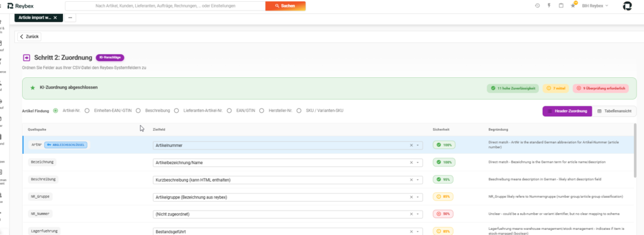The width and height of the screenshot is (644, 235).
Task: Go back with the Zurück button
Action: tap(29, 36)
